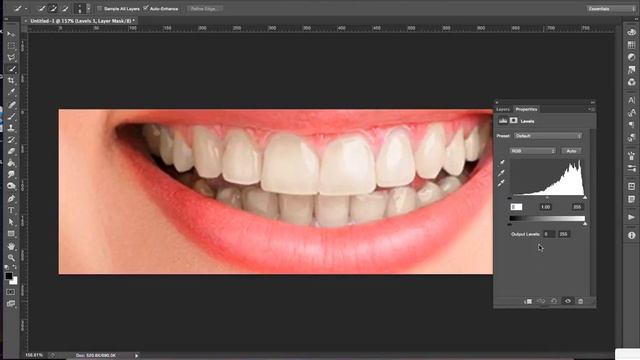Click the Levels adjustment icon in Properties
Screen dimensions: 640x360
tap(503, 121)
